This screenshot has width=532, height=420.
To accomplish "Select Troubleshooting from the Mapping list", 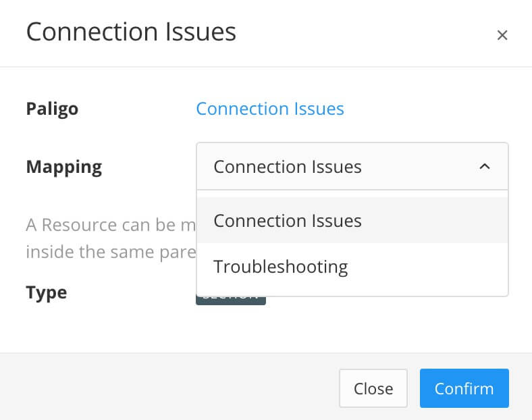I will [280, 267].
